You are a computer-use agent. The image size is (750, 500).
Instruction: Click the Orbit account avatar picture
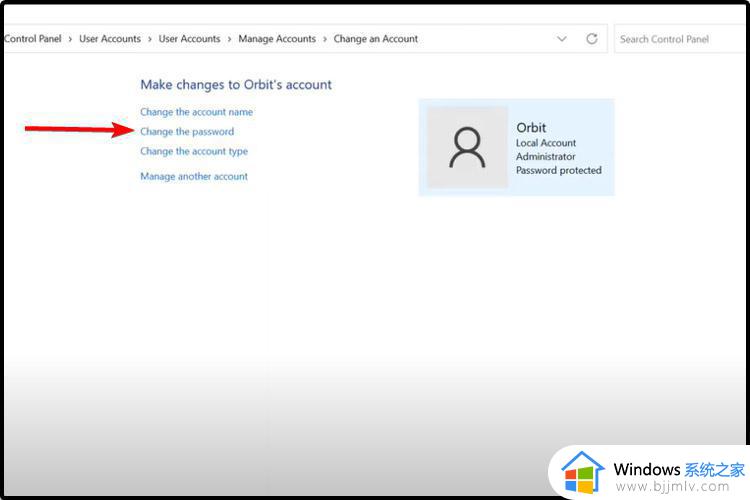click(x=467, y=147)
